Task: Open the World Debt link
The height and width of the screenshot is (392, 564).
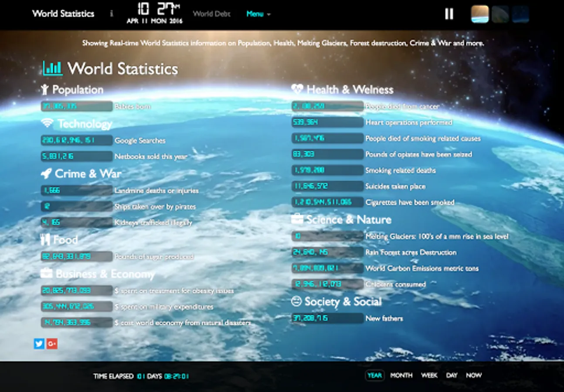Action: pos(212,14)
